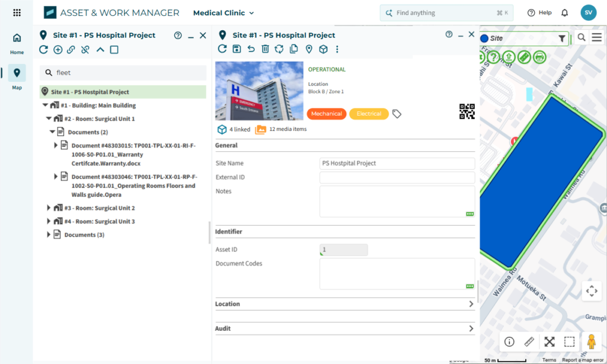
Task: Open map info tool
Action: pos(509,341)
